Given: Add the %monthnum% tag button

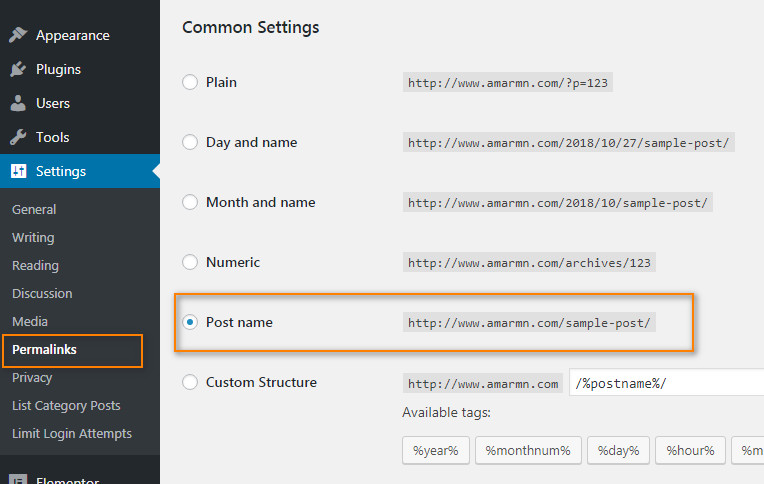Looking at the screenshot, I should (x=528, y=450).
